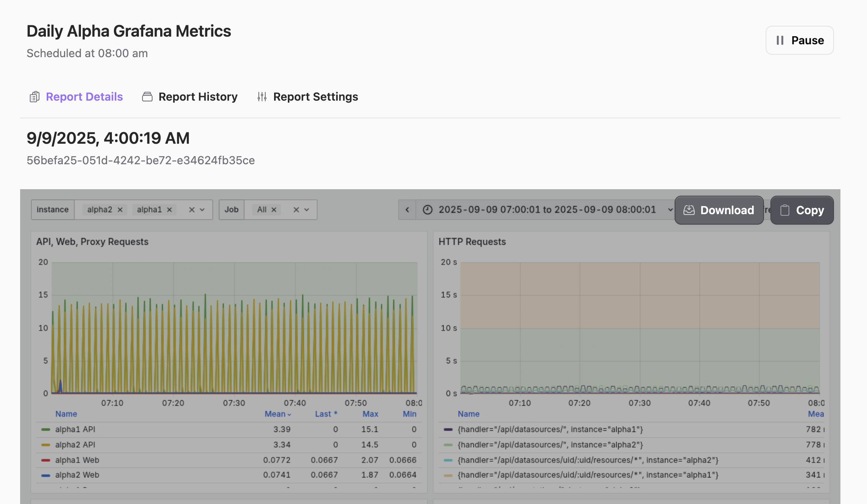Select alpha1 API legend row
Screen dimensions: 867x504
pos(229,430)
